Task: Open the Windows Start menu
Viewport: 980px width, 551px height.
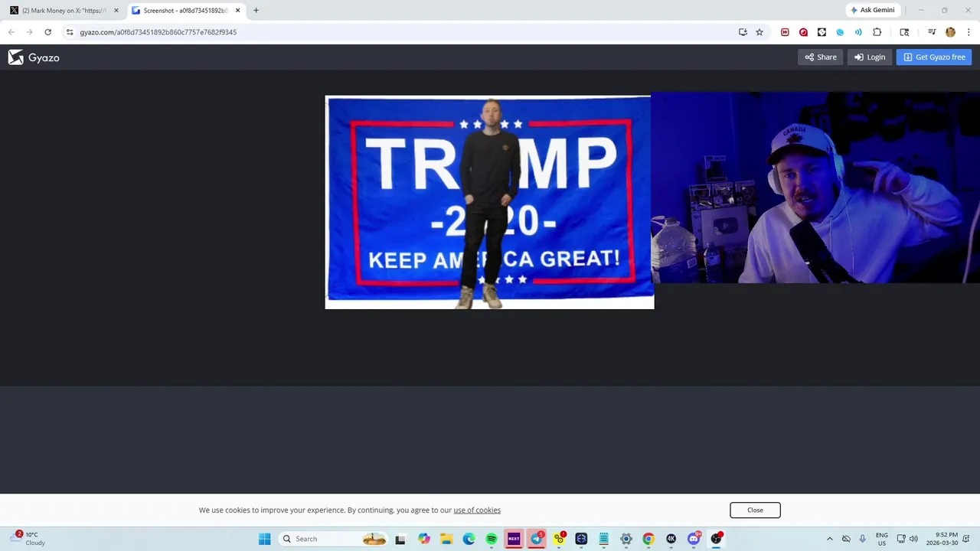Action: 264,539
